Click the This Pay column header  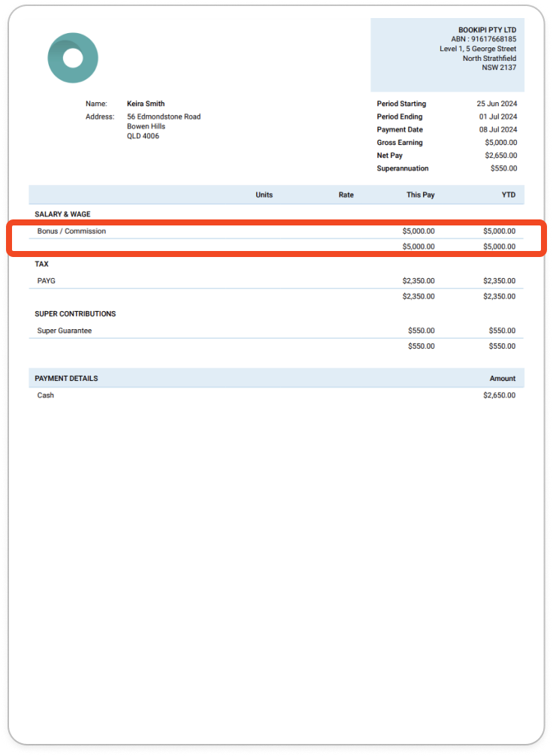click(421, 195)
